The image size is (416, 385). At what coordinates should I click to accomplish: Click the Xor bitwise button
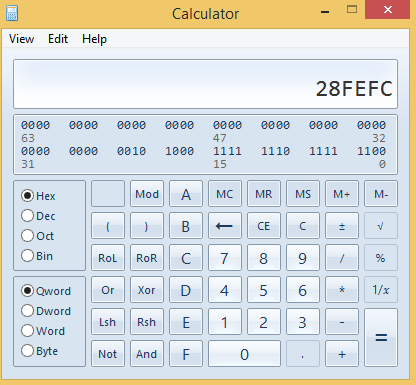click(x=147, y=290)
